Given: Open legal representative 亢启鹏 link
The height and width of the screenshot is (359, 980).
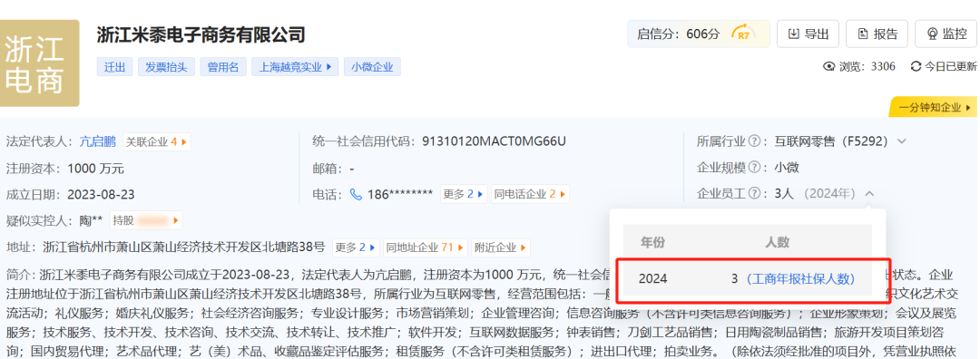Looking at the screenshot, I should [x=97, y=141].
